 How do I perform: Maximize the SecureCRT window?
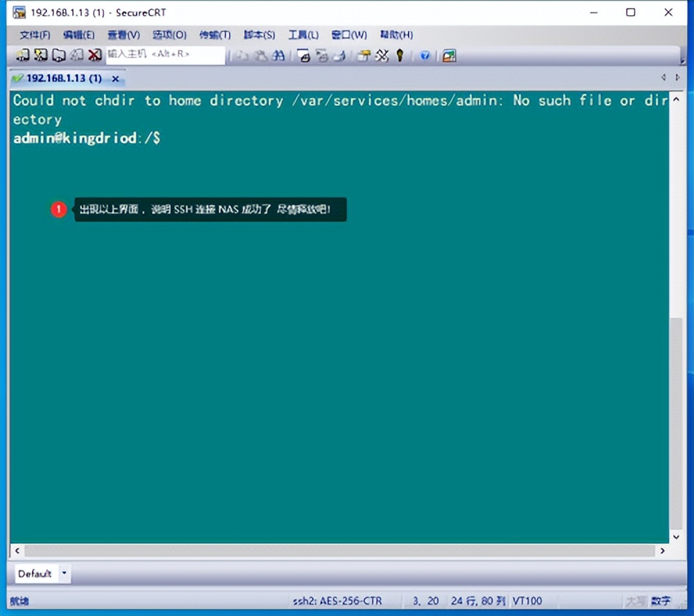pyautogui.click(x=631, y=12)
